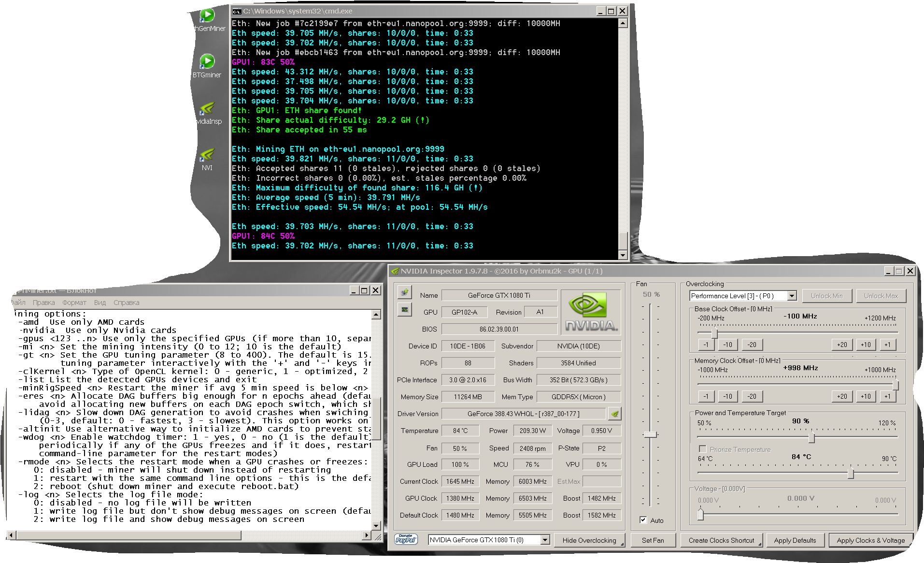Click the Memory Clock Offset slider handle
Screen dimensions: 924x563
coord(895,385)
